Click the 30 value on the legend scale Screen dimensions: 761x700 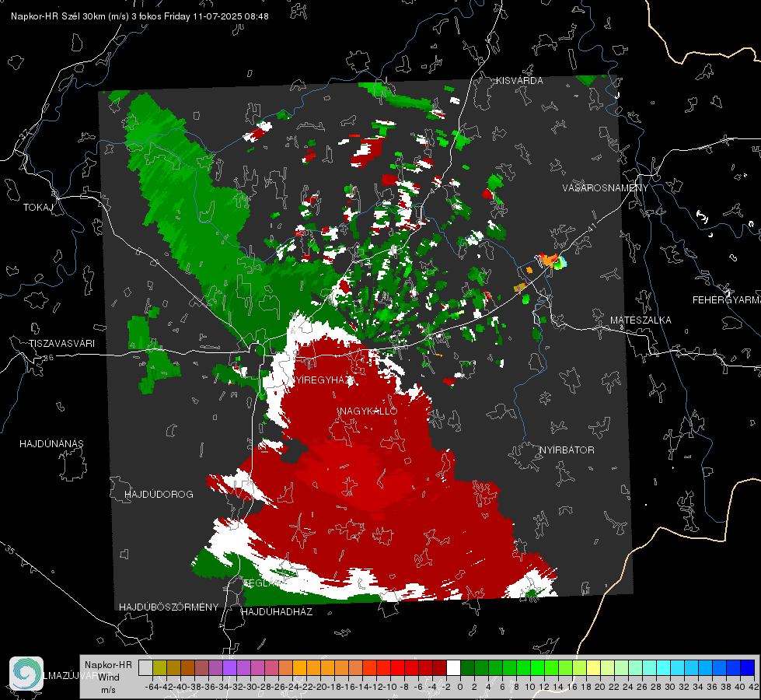pos(670,688)
